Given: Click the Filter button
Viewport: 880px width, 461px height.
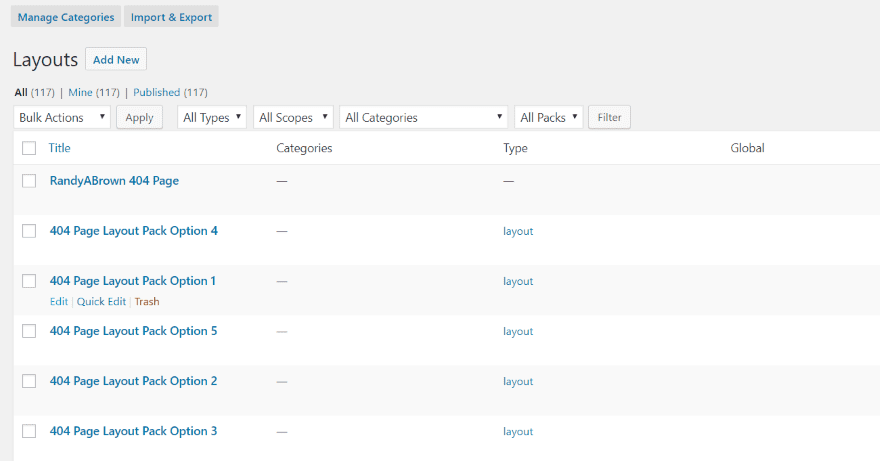Looking at the screenshot, I should [609, 117].
